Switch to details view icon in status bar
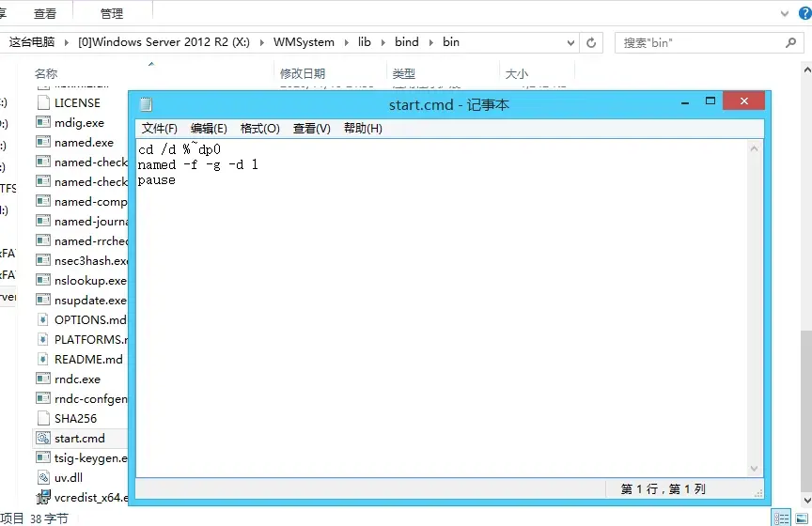Viewport: 812px width, 526px height. pyautogui.click(x=781, y=518)
